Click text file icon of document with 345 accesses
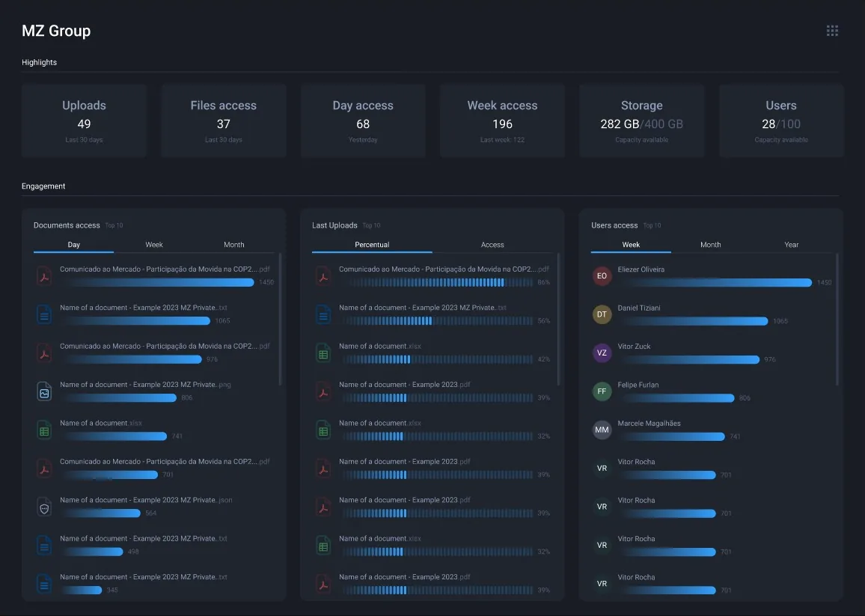This screenshot has width=865, height=616. pos(44,583)
